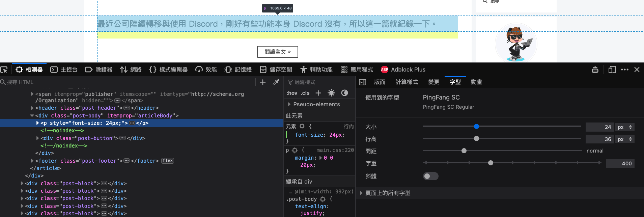644x217 pixels.
Task: Open the 計算樣式 computed tab
Action: pyautogui.click(x=407, y=82)
